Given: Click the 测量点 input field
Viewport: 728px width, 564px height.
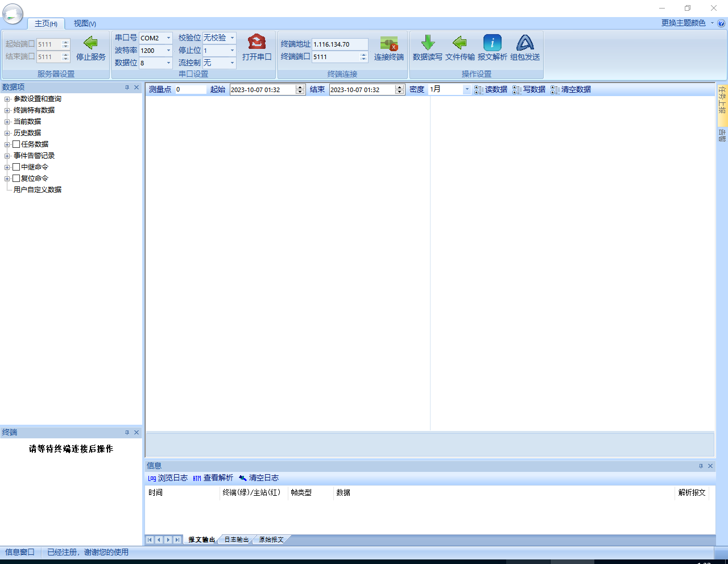Looking at the screenshot, I should [x=191, y=90].
